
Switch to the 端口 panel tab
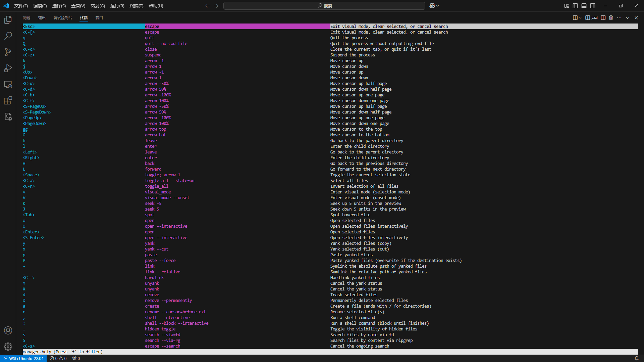pyautogui.click(x=99, y=18)
